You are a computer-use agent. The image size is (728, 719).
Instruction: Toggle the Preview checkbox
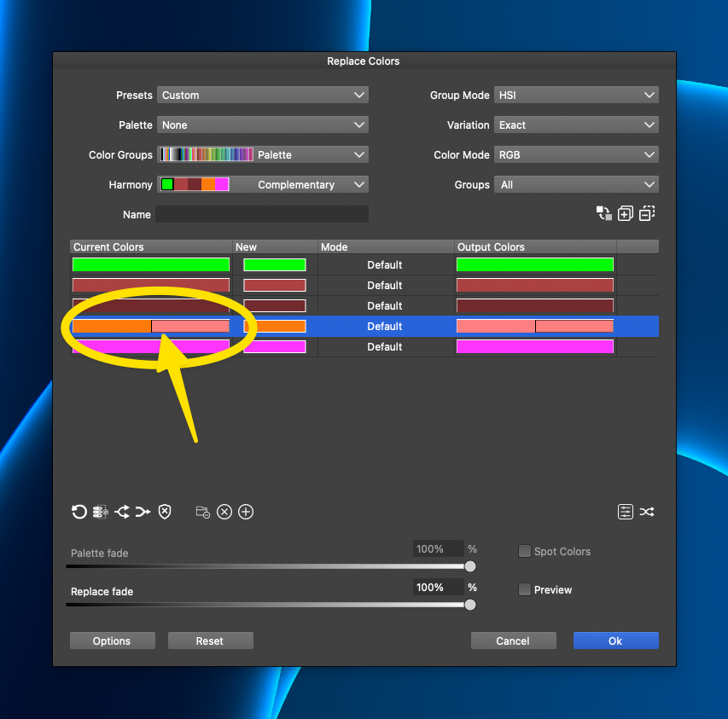point(525,590)
